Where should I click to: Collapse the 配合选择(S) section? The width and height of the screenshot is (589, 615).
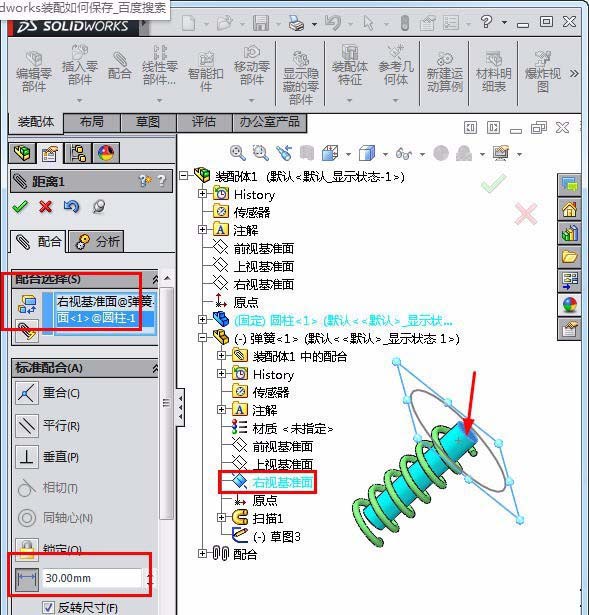[x=155, y=279]
